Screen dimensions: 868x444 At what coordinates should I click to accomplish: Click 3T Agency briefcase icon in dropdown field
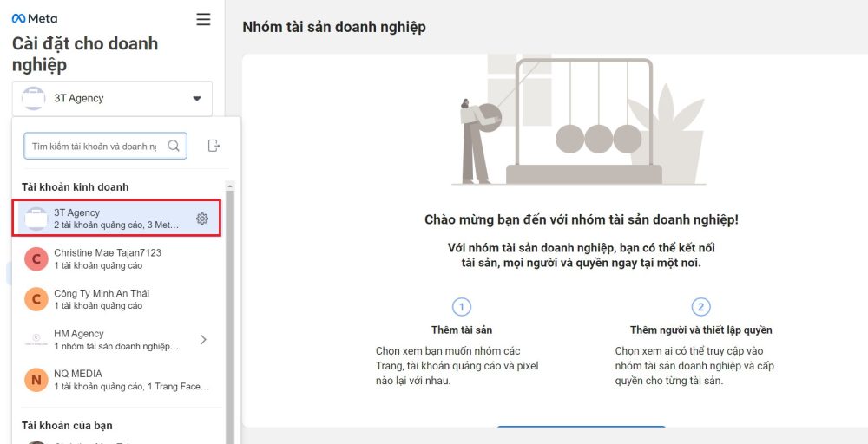[33, 98]
